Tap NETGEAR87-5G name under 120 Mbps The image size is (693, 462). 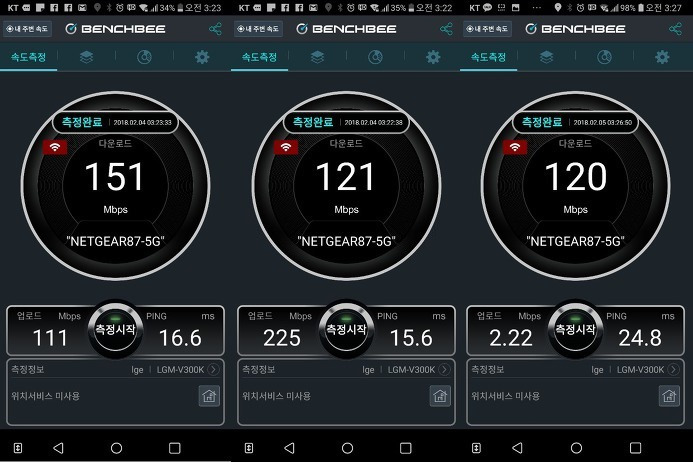tap(575, 241)
